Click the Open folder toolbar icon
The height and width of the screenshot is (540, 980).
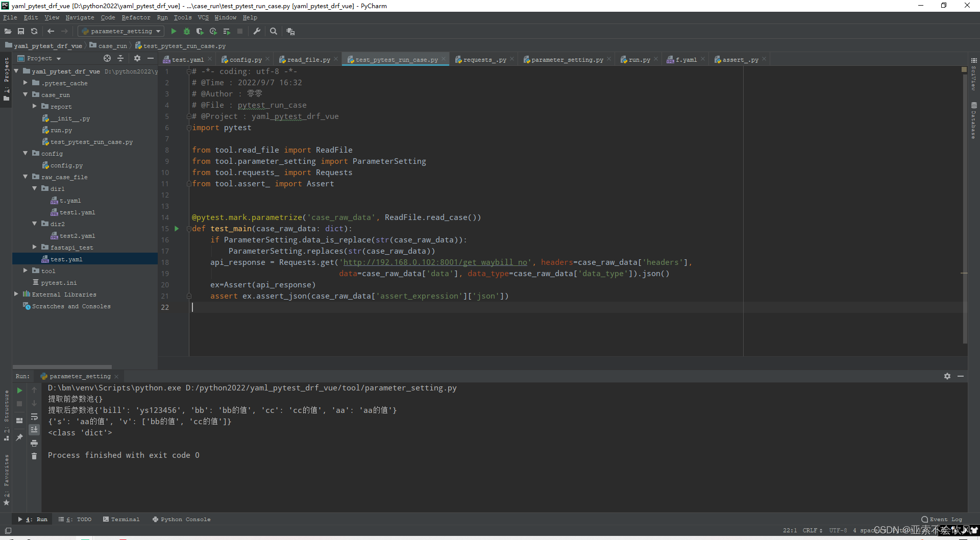click(x=8, y=31)
